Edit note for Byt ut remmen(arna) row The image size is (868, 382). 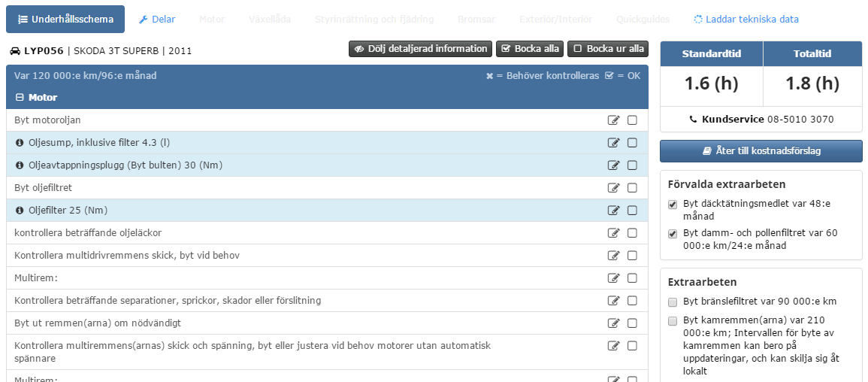pos(613,323)
